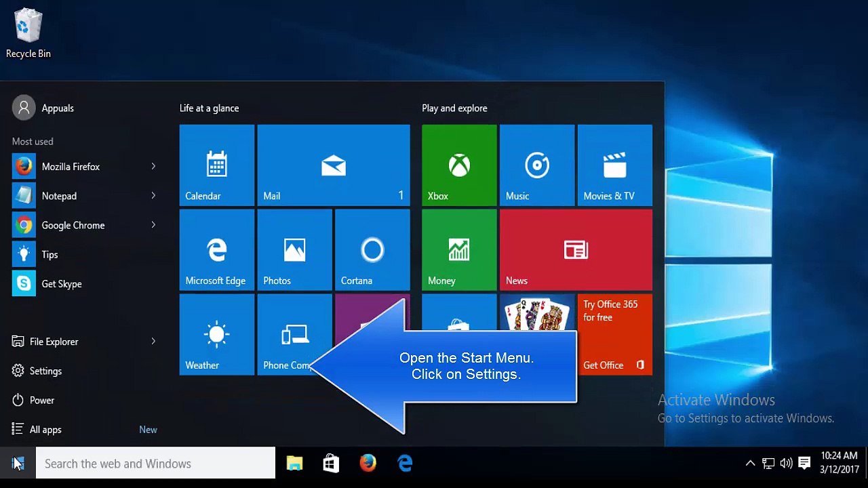Open Get Skype app
The width and height of the screenshot is (868, 488).
coord(85,284)
